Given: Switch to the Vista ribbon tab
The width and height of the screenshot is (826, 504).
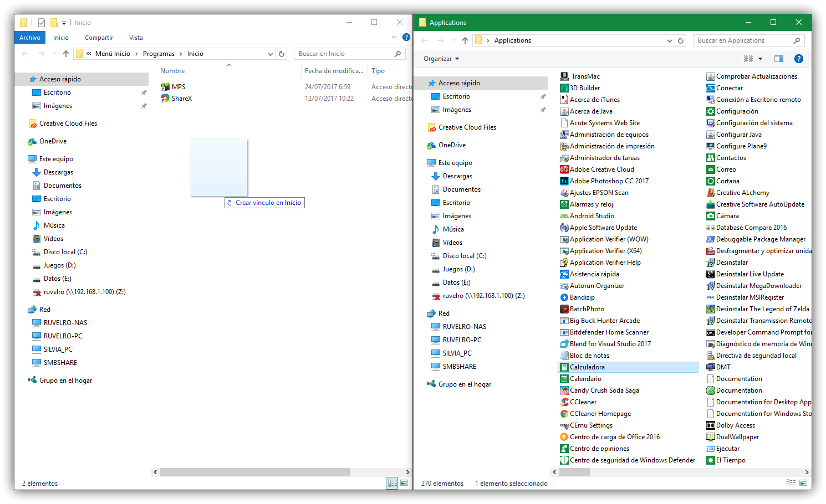Looking at the screenshot, I should [136, 38].
